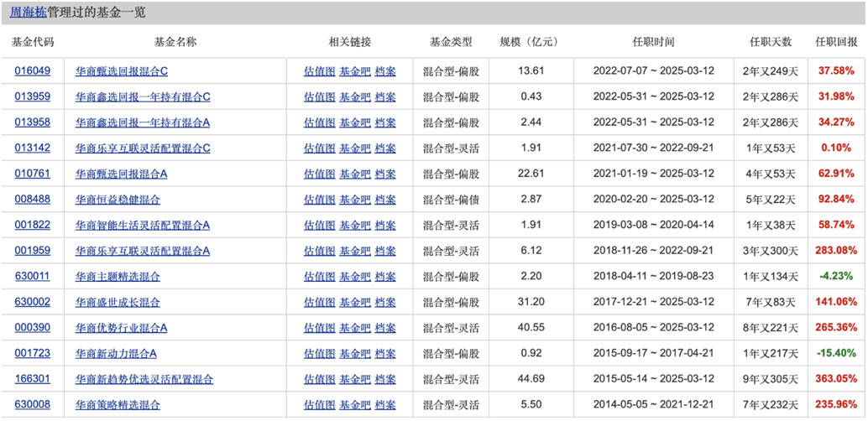Open fund 华商乐享互联灵活配置混合C
Screen dimensions: 868x421
point(143,148)
